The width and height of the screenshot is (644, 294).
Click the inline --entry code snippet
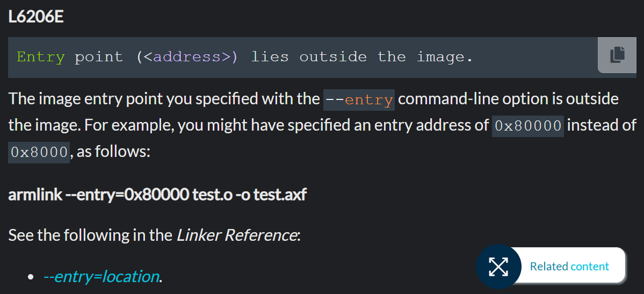point(359,100)
